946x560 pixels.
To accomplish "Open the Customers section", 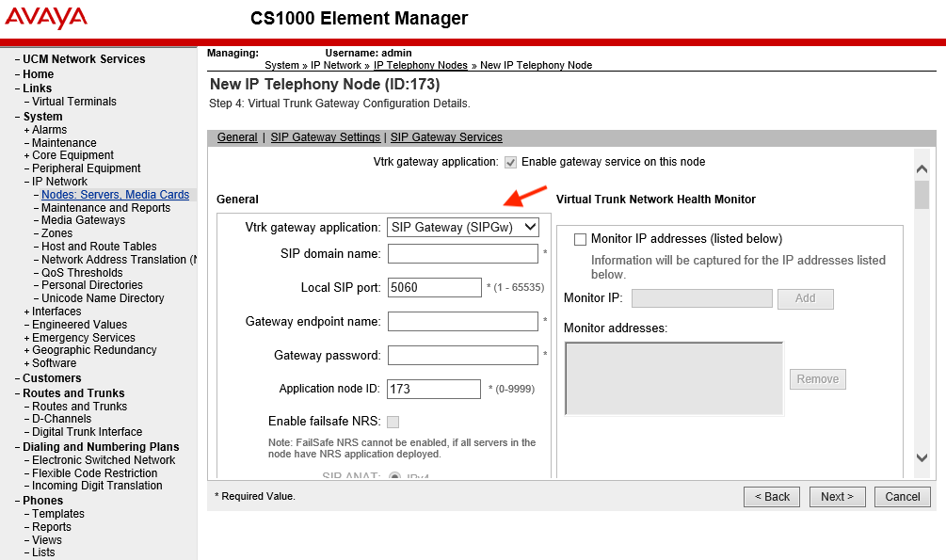I will 52,378.
